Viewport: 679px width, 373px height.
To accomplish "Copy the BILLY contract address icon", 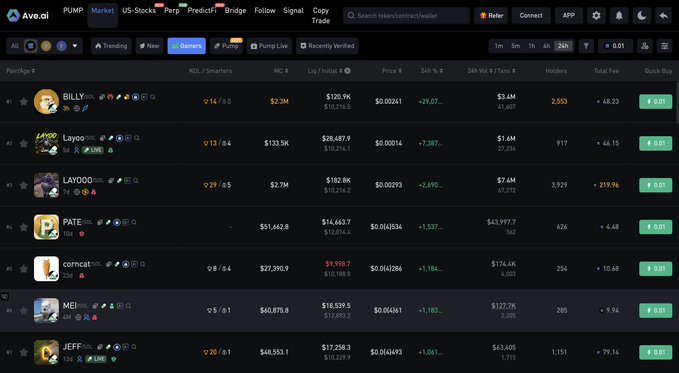I will click(102, 97).
